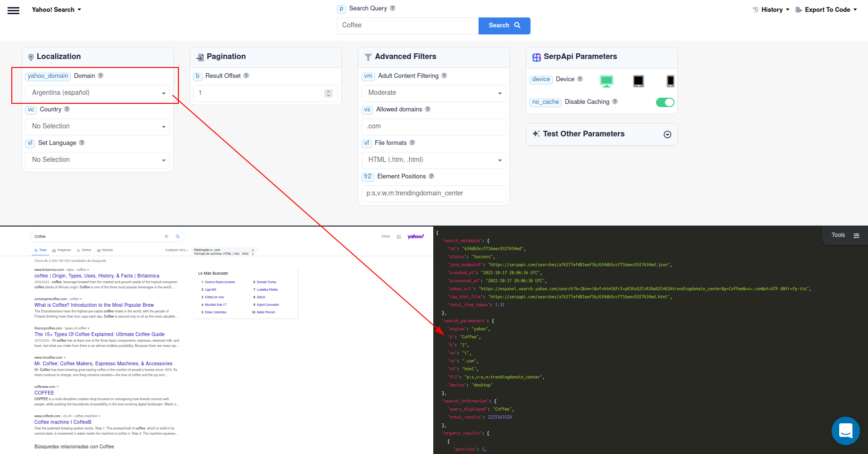The width and height of the screenshot is (868, 454).
Task: Increase Result Offset with the up stepper
Action: 329,91
